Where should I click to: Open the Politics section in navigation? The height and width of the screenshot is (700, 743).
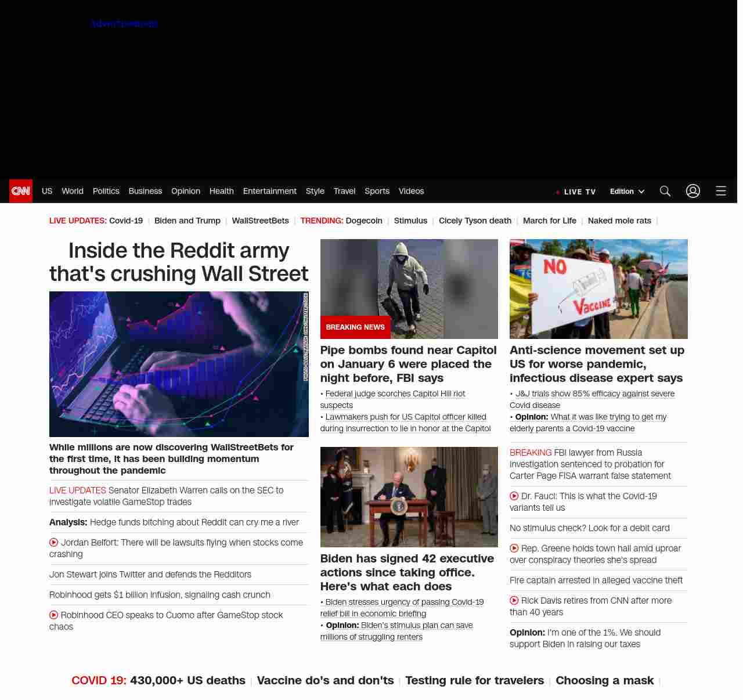pos(106,191)
